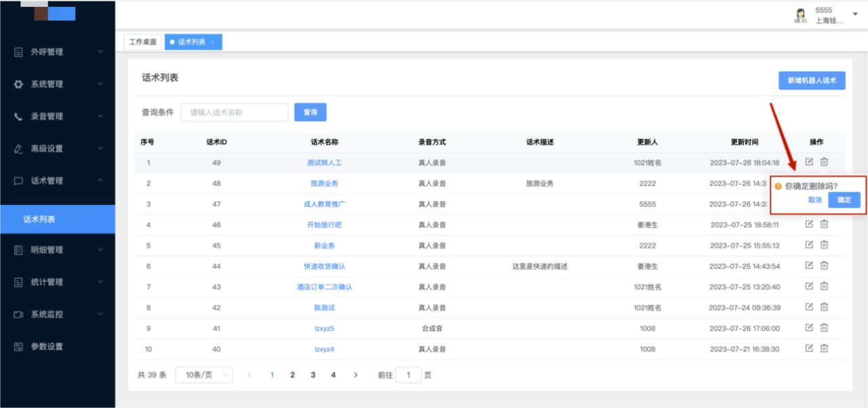The image size is (868, 408).
Task: Delete the 开始旅行吧 row
Action: [x=824, y=224]
